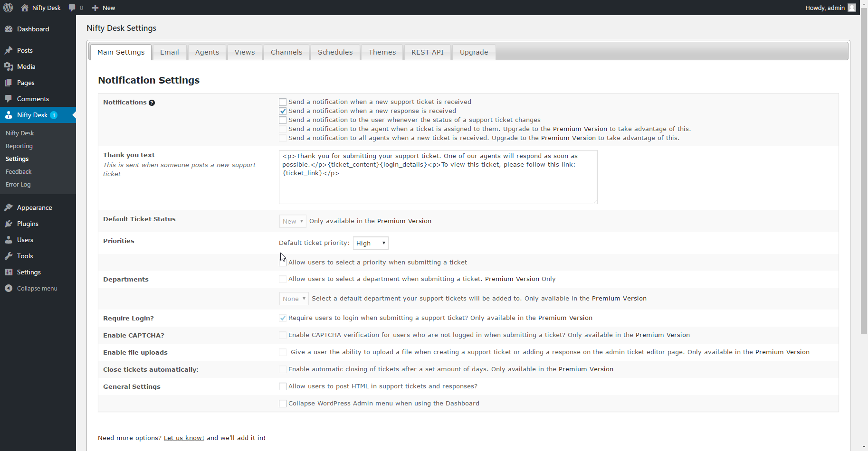Switch to the Channels tab
This screenshot has height=451, width=868.
coord(286,52)
